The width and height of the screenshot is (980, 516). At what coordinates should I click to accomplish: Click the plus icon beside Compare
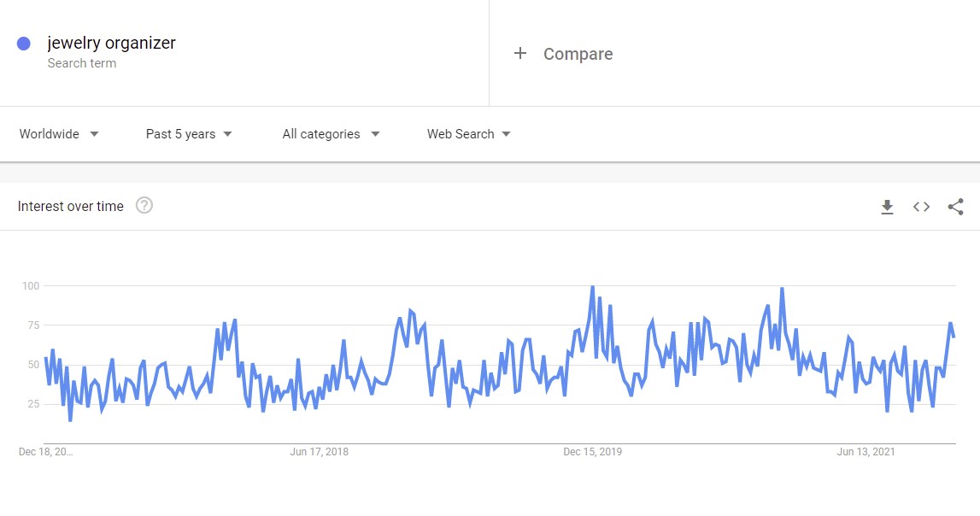point(519,54)
